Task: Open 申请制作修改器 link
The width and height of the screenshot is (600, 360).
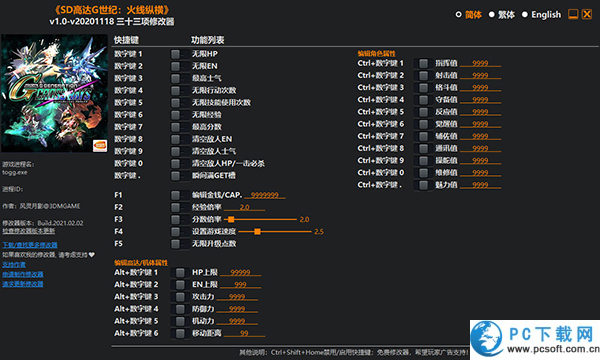Action: click(23, 274)
